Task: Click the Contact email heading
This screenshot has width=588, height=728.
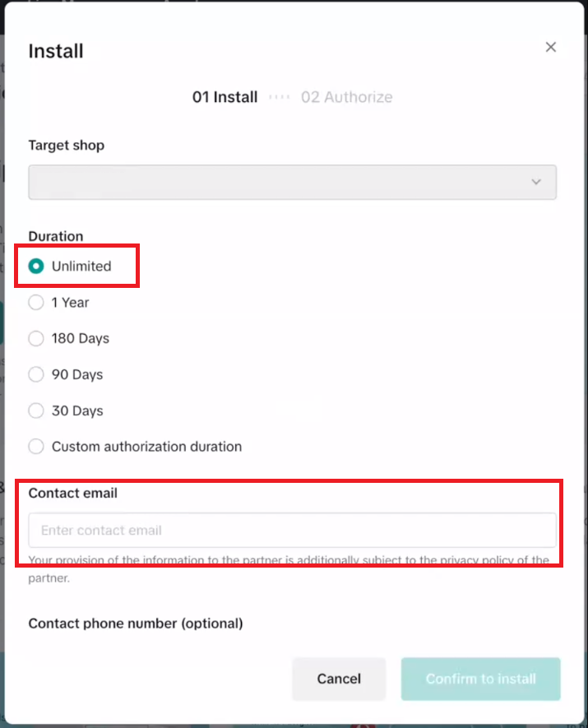Action: 73,493
